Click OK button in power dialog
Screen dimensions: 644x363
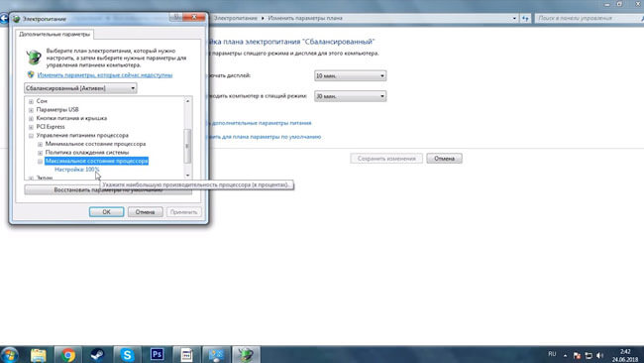(106, 211)
